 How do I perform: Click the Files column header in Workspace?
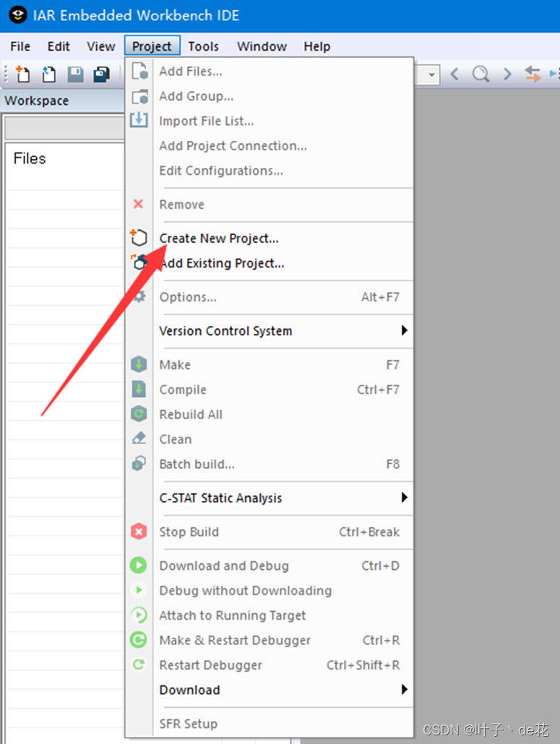[30, 158]
